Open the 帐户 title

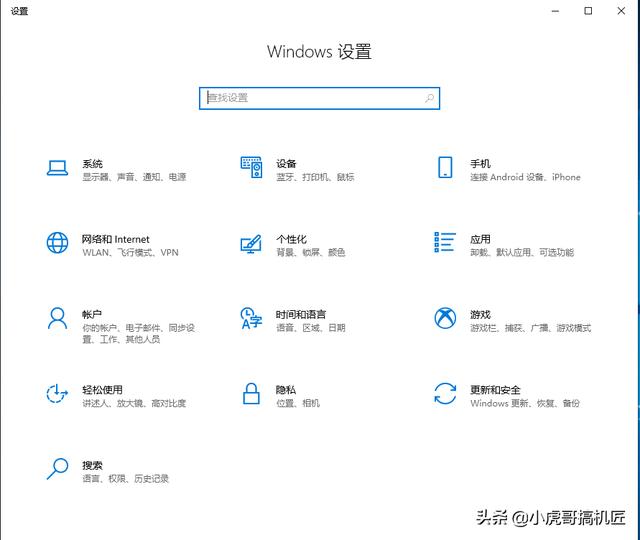pos(92,314)
